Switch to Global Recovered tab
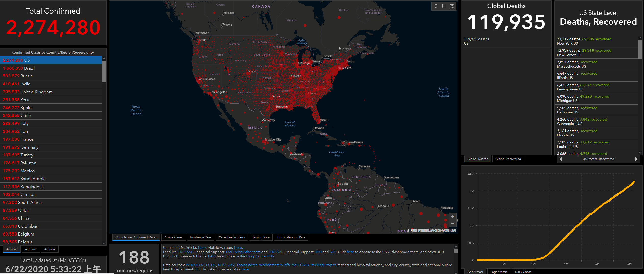 point(508,159)
